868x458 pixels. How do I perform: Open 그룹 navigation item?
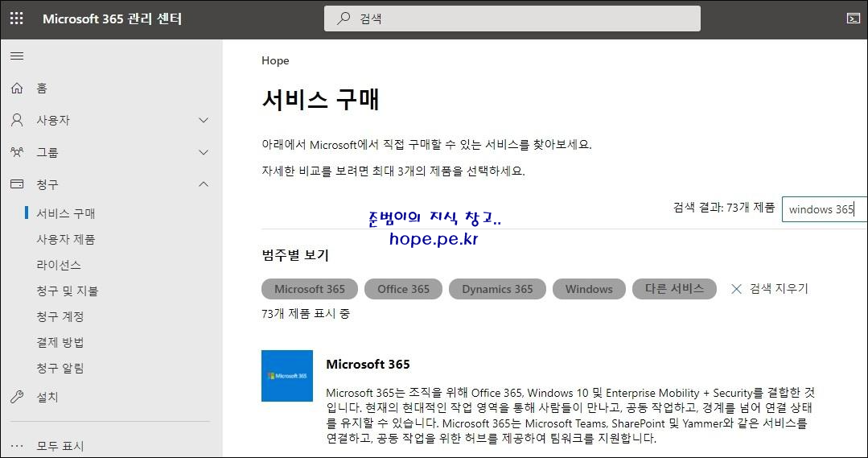(x=47, y=152)
